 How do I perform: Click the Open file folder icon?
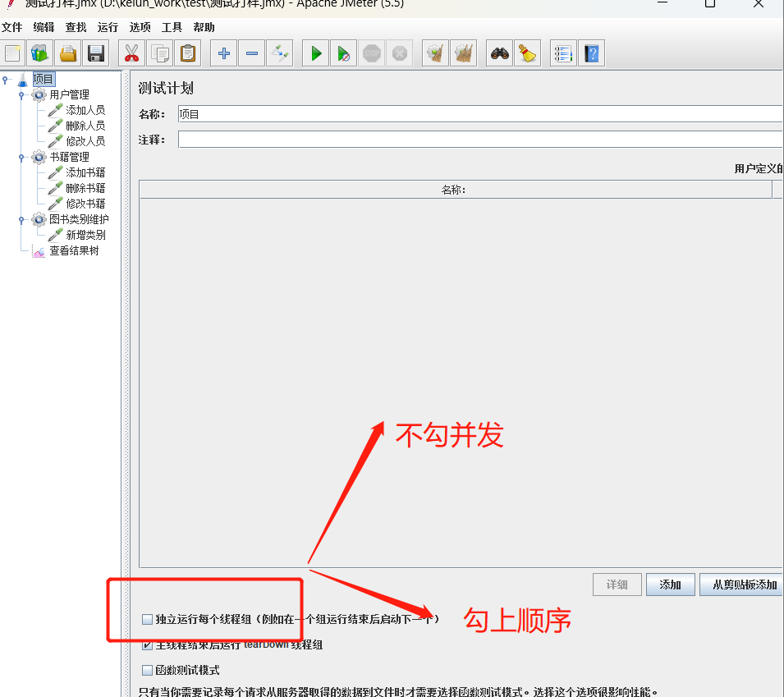pos(68,53)
